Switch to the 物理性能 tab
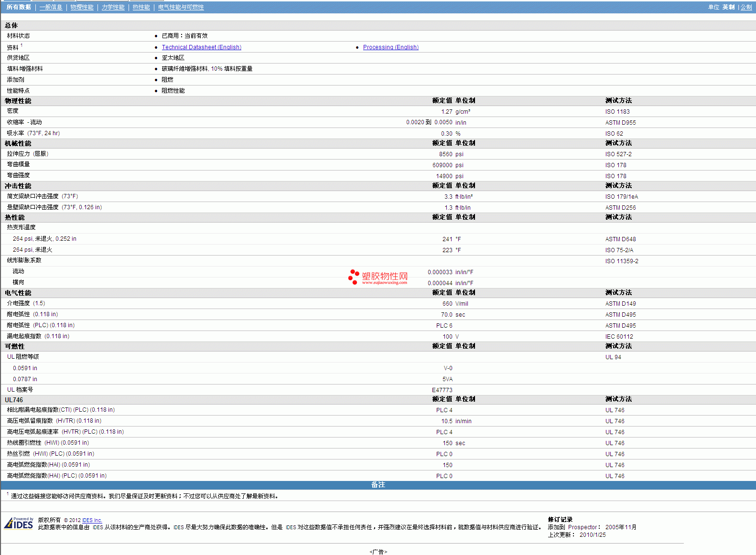The width and height of the screenshot is (756, 555). click(x=82, y=7)
